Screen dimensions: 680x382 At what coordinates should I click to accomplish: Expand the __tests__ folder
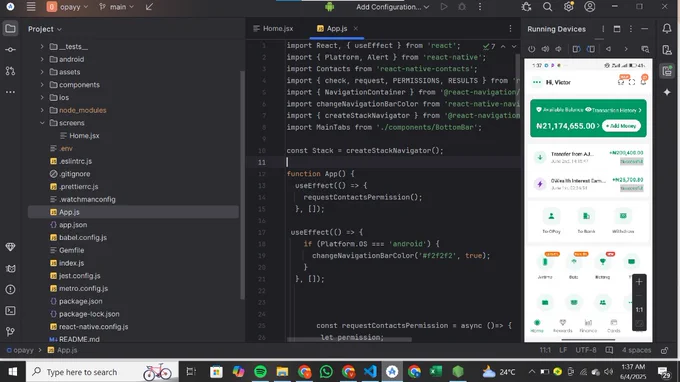coord(42,46)
